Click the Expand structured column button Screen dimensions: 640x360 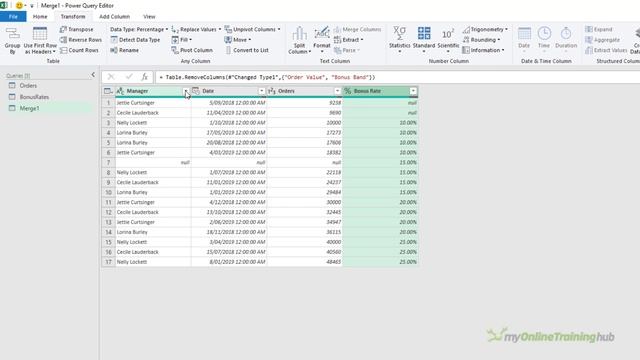click(x=599, y=29)
